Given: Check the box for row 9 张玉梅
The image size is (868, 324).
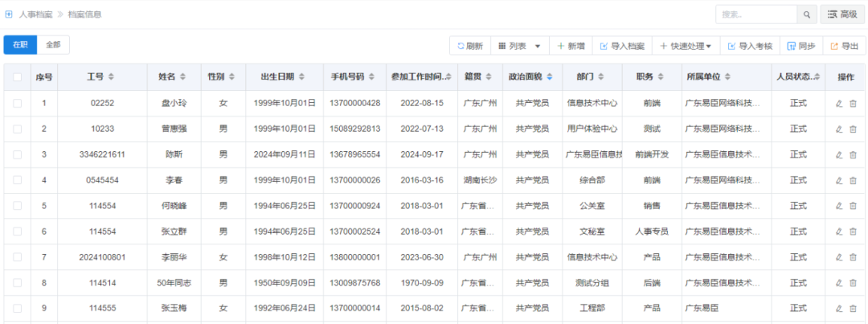Looking at the screenshot, I should [x=18, y=309].
